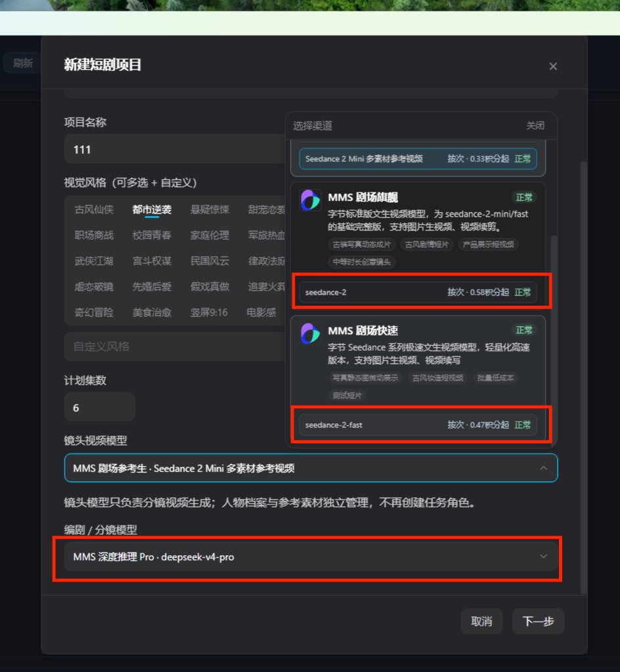This screenshot has width=620, height=672.
Task: Click the 批量低成本 tag
Action: coord(495,377)
